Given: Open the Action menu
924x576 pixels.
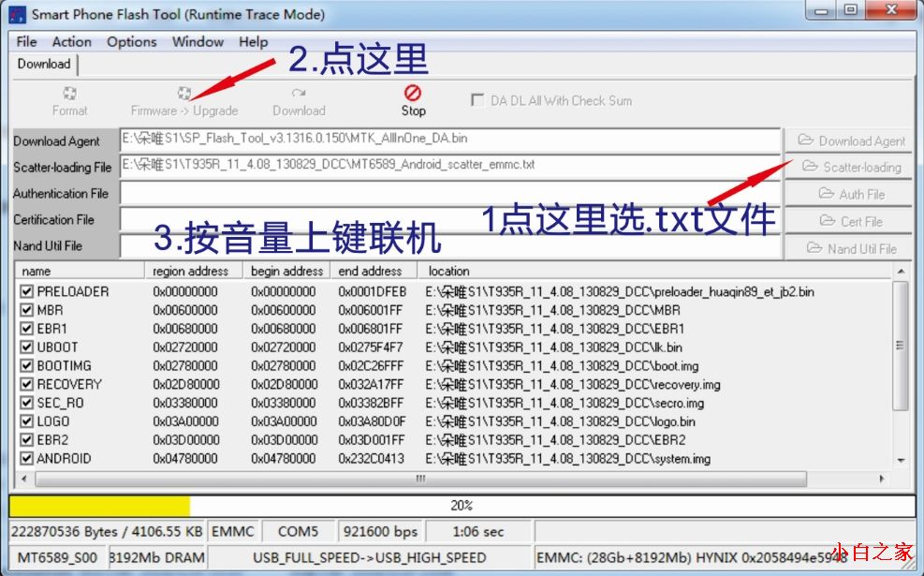Looking at the screenshot, I should [72, 42].
